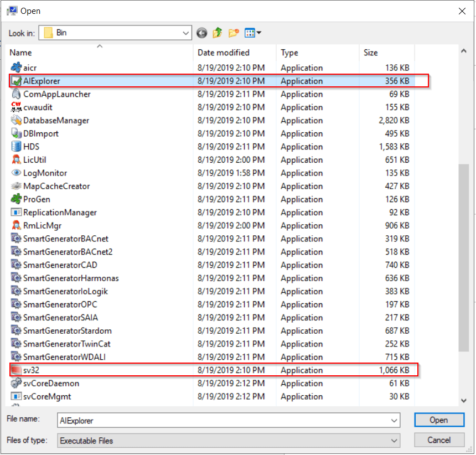Select the svCoreDaemon file name
Viewport: 476px width, 455px height.
51,383
